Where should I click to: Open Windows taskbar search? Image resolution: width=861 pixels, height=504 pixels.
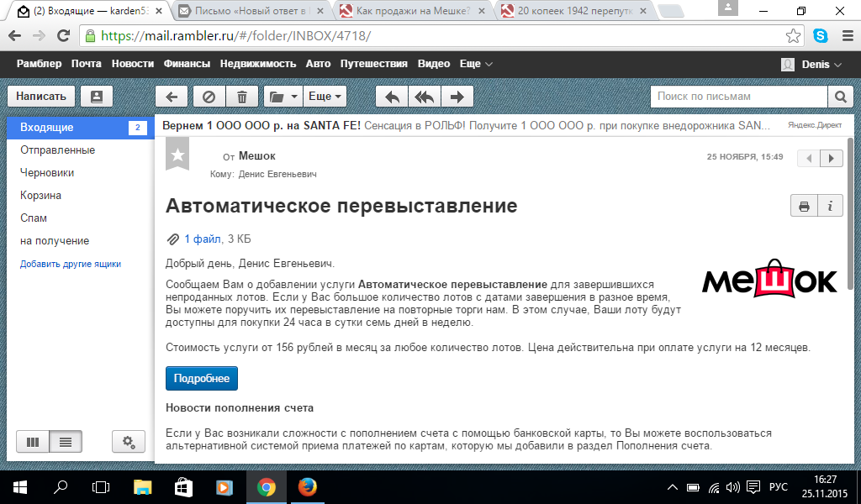(61, 487)
